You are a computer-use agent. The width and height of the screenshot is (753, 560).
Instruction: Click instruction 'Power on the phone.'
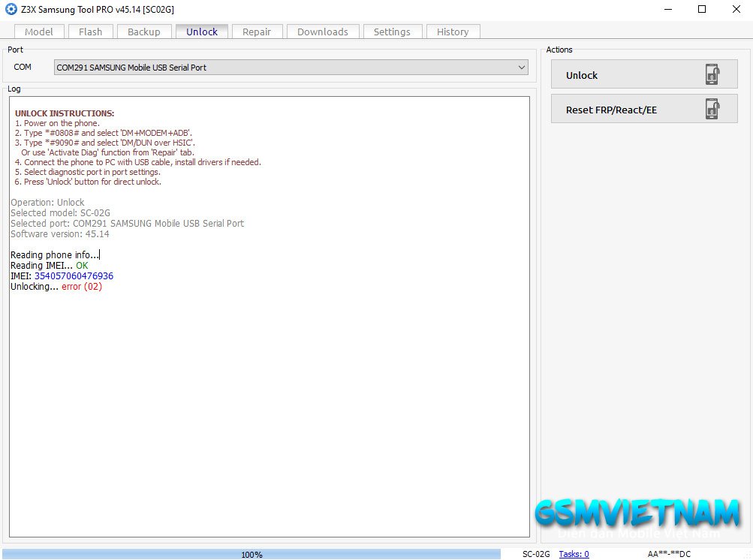tap(57, 123)
